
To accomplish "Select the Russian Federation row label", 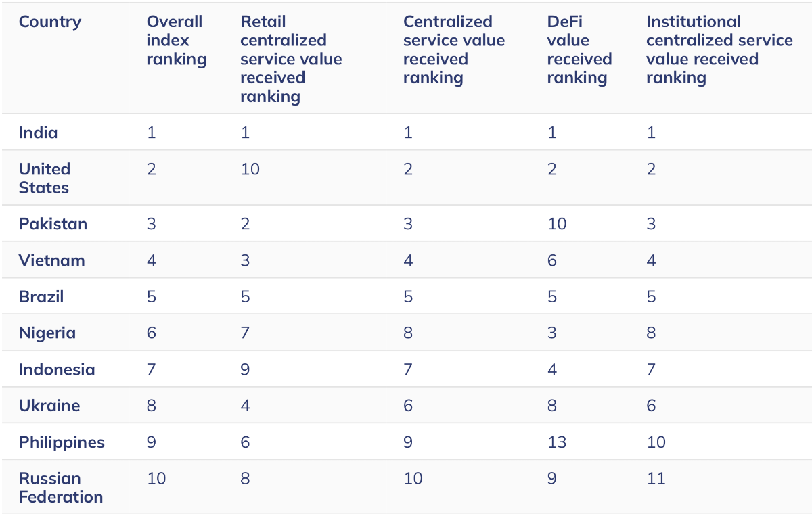I will point(60,488).
